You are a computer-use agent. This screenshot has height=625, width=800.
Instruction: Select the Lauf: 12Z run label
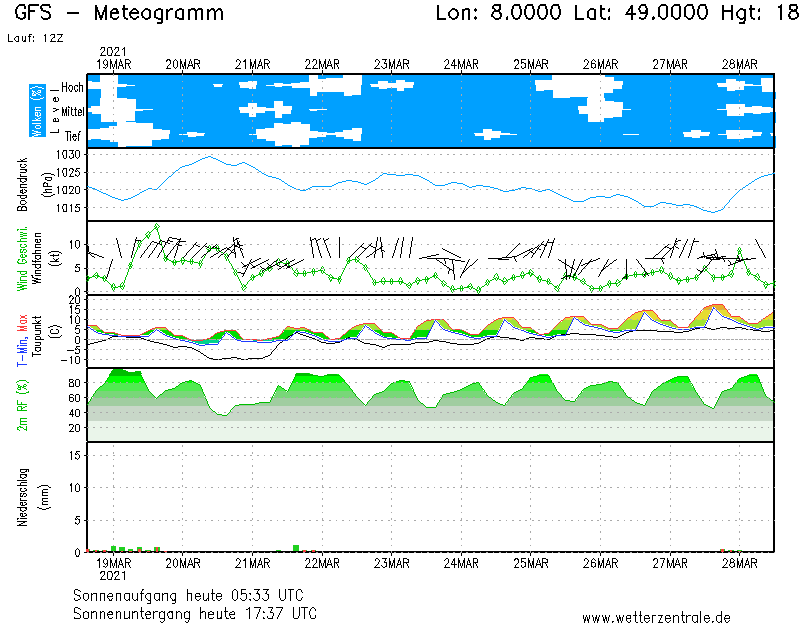[x=34, y=38]
